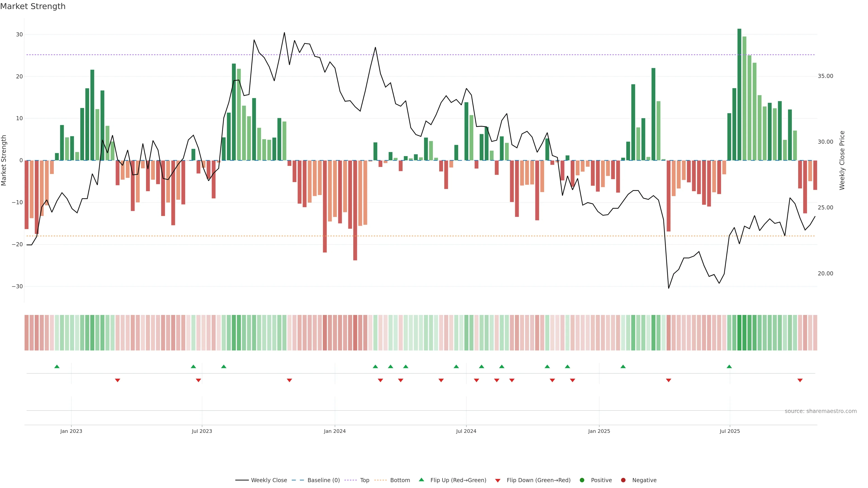Click the 35.00 price axis tick label
The width and height of the screenshot is (868, 488).
[825, 76]
